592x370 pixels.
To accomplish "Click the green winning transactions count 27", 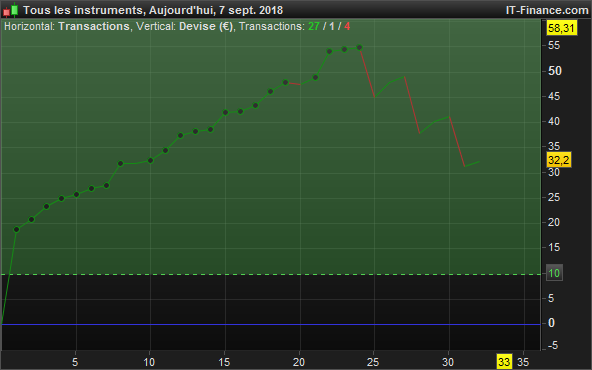I will click(x=314, y=26).
